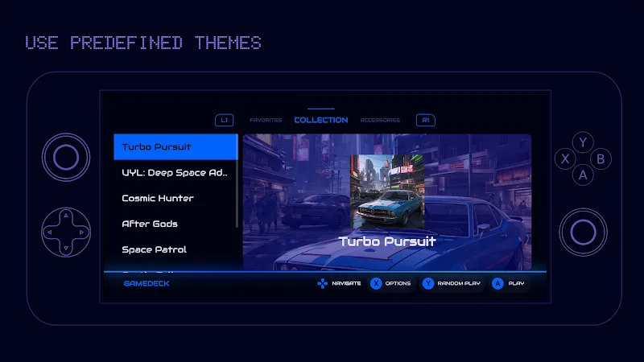This screenshot has height=362, width=644.
Task: Select Cosmic Hunter from the game list
Action: pyautogui.click(x=158, y=198)
